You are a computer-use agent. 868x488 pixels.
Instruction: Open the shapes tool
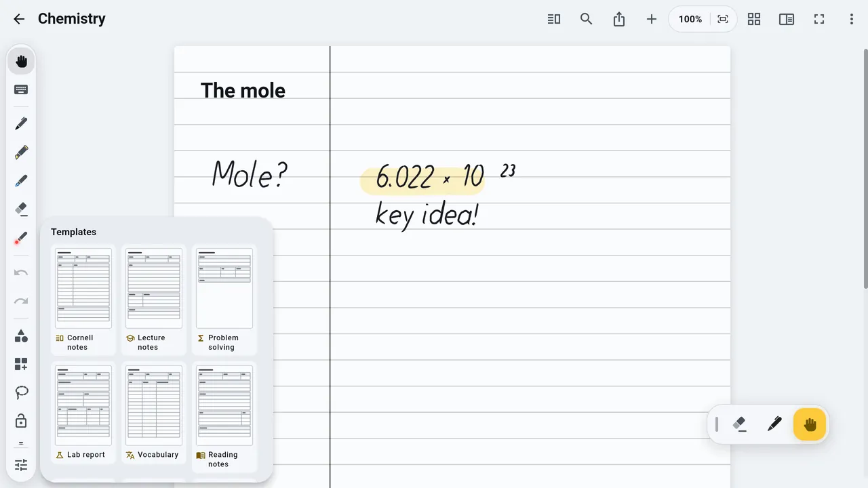(x=21, y=335)
